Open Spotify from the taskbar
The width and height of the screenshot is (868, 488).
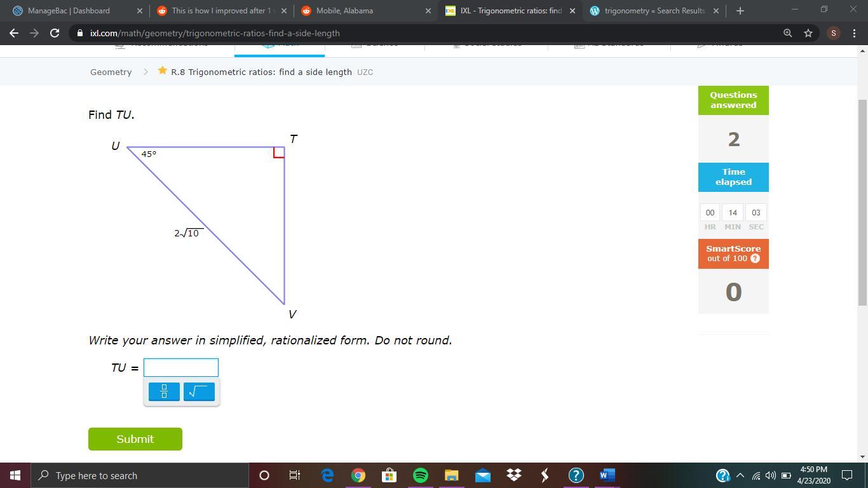[421, 475]
